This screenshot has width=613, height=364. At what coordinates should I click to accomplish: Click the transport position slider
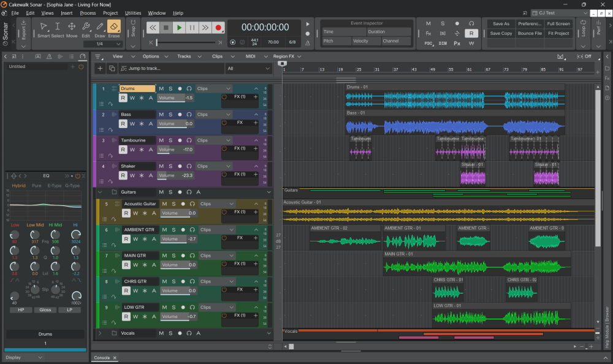pyautogui.click(x=186, y=42)
